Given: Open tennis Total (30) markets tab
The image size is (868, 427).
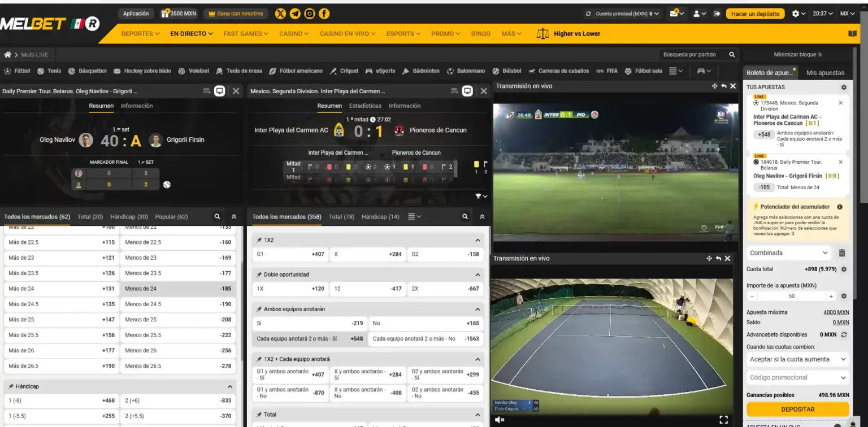Looking at the screenshot, I should point(90,216).
